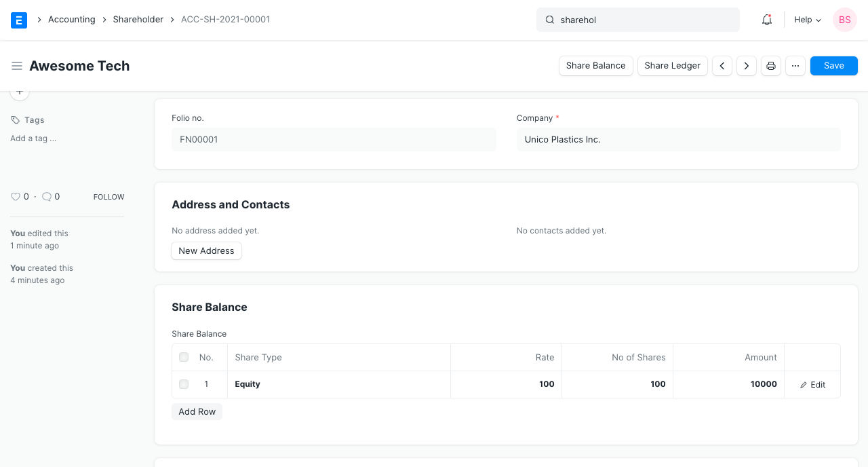Check the Equity row checkbox
868x467 pixels.
[184, 384]
